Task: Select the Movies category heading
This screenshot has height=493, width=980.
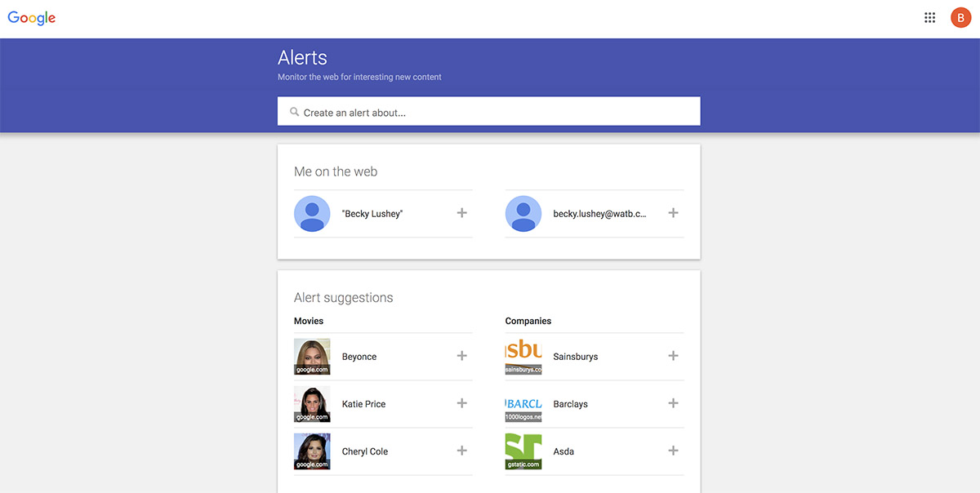Action: [x=309, y=320]
